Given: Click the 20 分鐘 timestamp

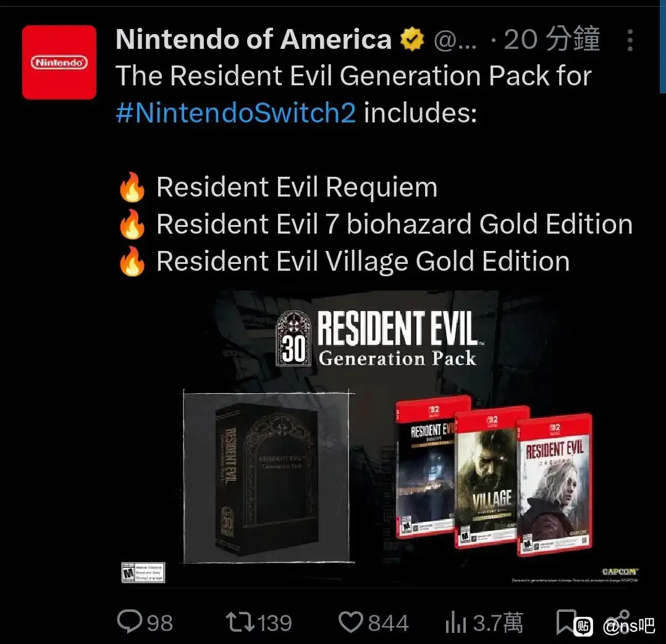Looking at the screenshot, I should 552,39.
